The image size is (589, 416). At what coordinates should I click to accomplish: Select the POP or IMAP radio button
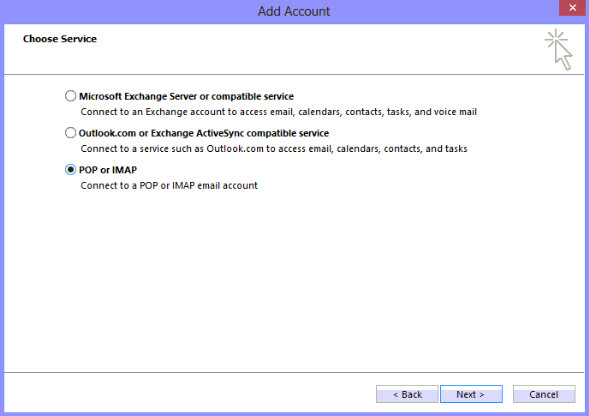(70, 169)
